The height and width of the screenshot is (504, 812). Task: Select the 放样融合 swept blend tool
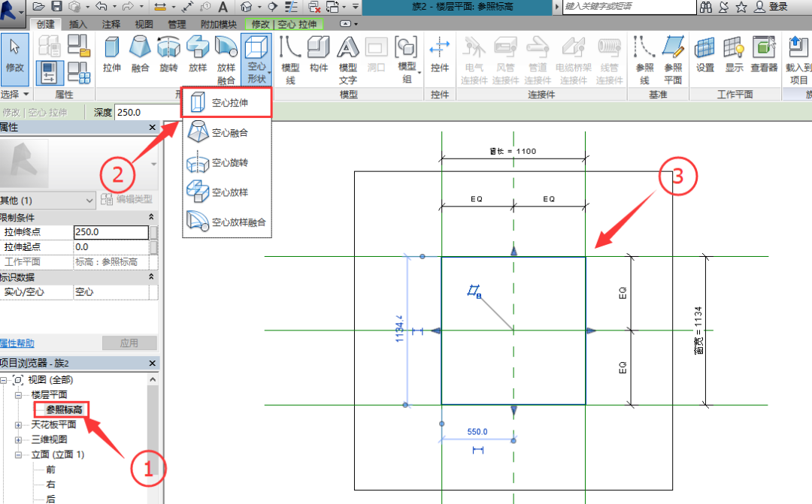click(226, 59)
